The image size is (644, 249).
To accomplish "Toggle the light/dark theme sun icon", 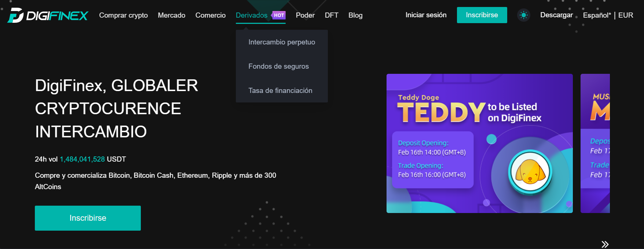I will [524, 15].
